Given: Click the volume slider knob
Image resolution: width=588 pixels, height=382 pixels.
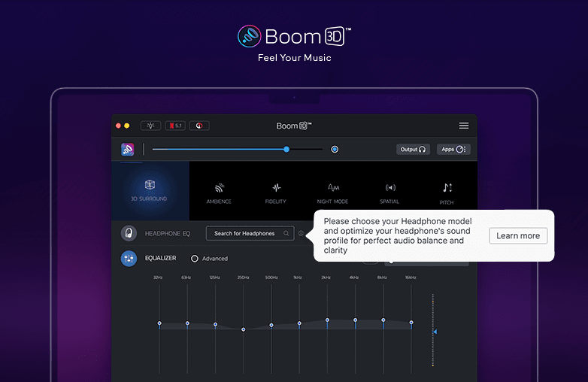Looking at the screenshot, I should click(x=286, y=149).
